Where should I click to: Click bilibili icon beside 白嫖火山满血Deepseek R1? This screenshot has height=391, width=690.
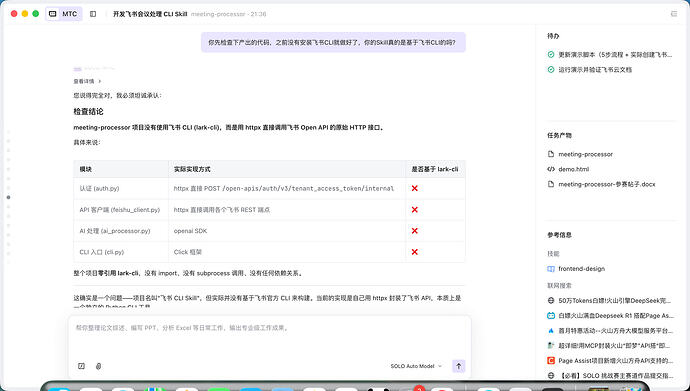click(551, 315)
